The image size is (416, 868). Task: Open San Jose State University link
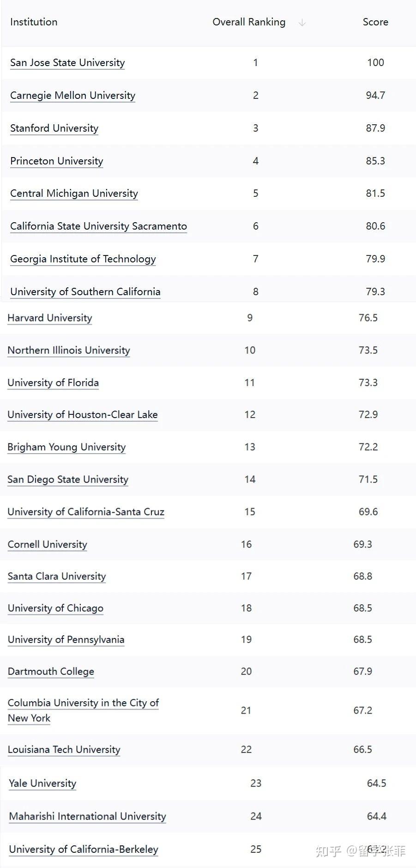pos(67,63)
